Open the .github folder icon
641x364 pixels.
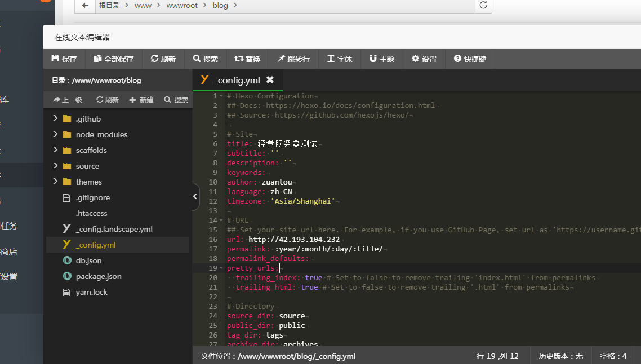point(67,119)
